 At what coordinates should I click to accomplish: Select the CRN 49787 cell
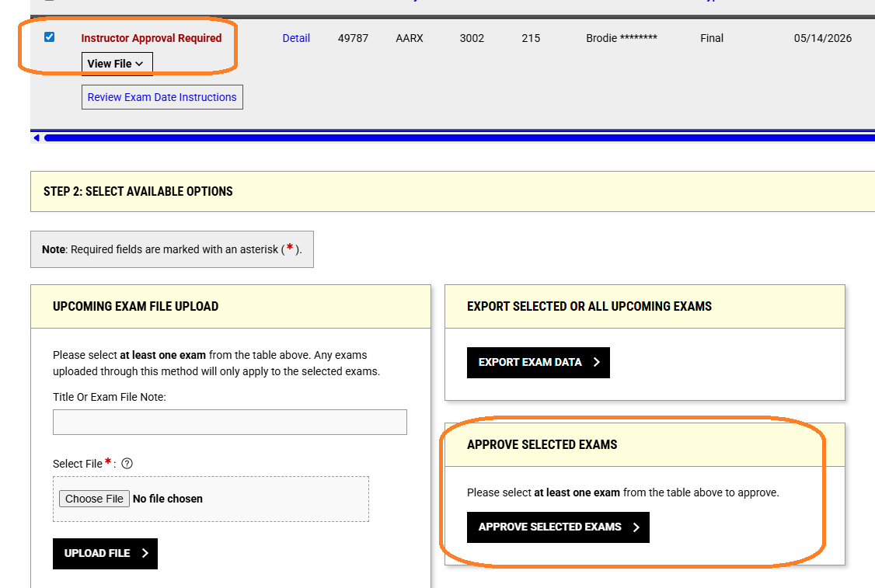pos(353,38)
